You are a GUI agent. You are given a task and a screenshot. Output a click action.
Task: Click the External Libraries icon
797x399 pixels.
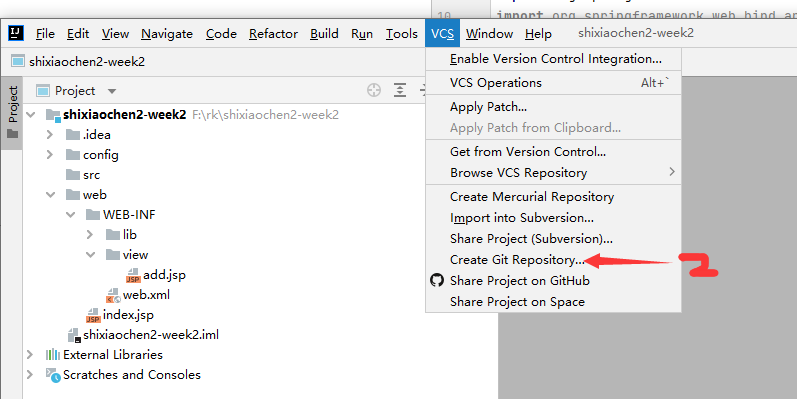coord(53,355)
